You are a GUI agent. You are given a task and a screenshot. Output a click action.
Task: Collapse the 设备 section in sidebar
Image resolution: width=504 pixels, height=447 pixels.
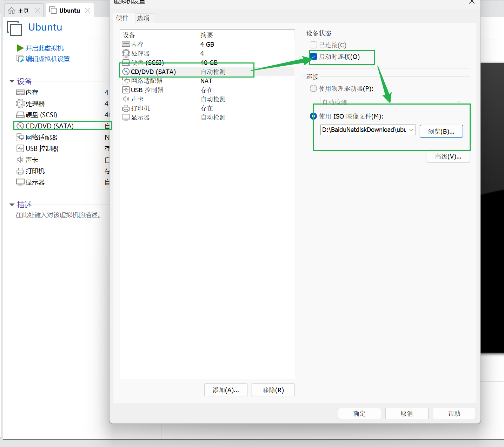pos(12,81)
